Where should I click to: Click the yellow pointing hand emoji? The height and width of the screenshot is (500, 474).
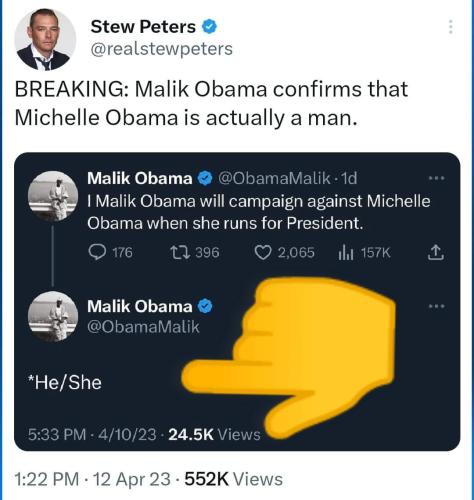[x=289, y=356]
